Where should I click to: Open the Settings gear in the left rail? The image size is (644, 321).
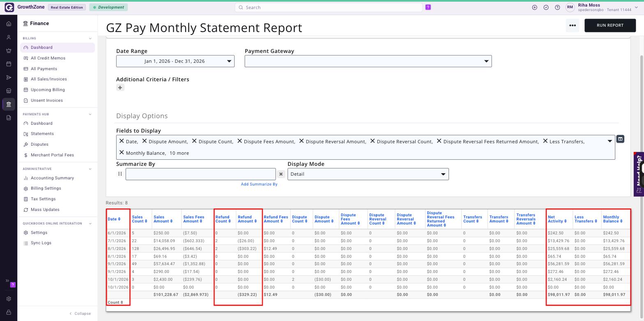9,299
